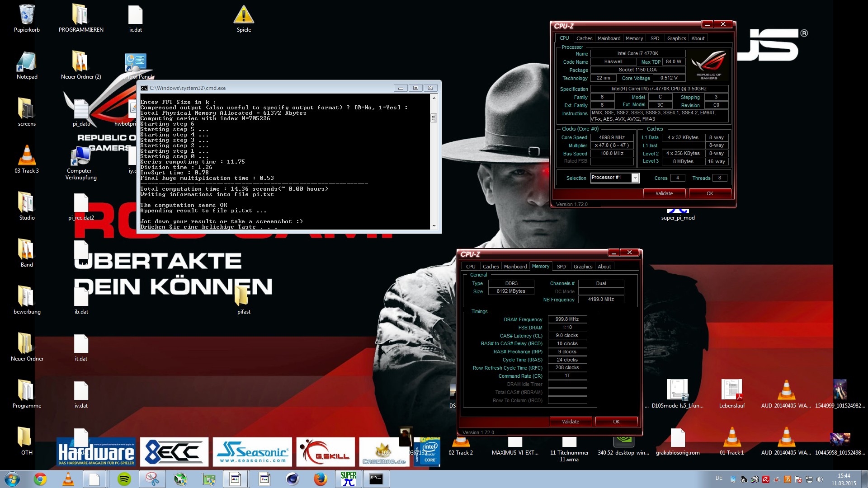The height and width of the screenshot is (488, 868).
Task: Click the DE language indicator in taskbar
Action: tap(719, 478)
